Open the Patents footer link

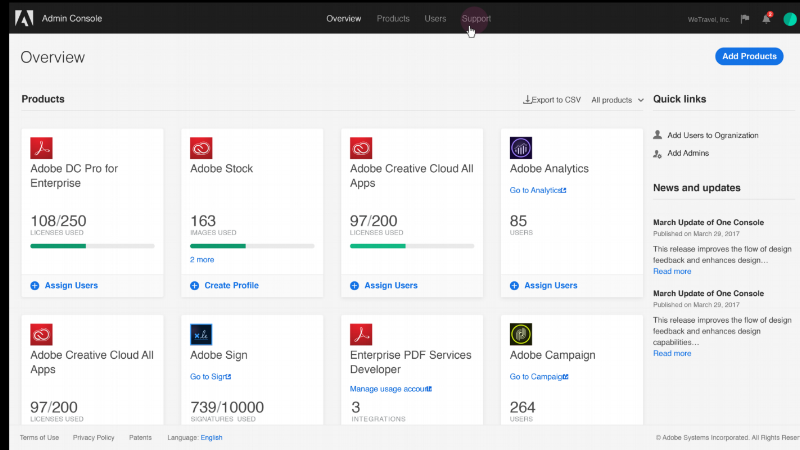click(x=140, y=438)
